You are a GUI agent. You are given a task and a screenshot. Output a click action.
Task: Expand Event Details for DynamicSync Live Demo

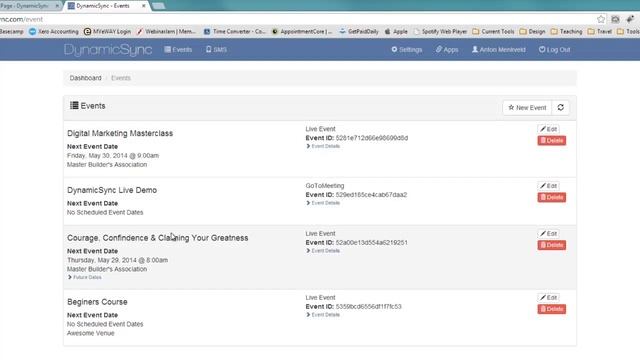323,203
